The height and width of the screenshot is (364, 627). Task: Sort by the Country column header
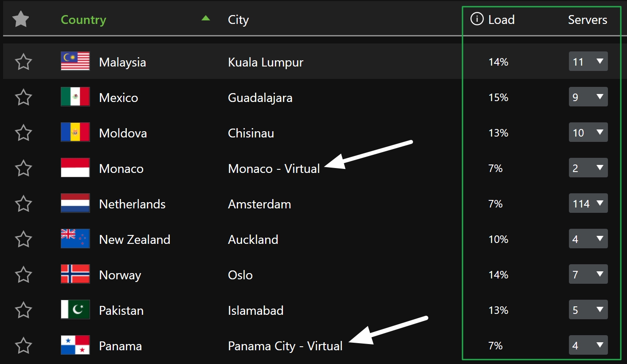coord(83,20)
